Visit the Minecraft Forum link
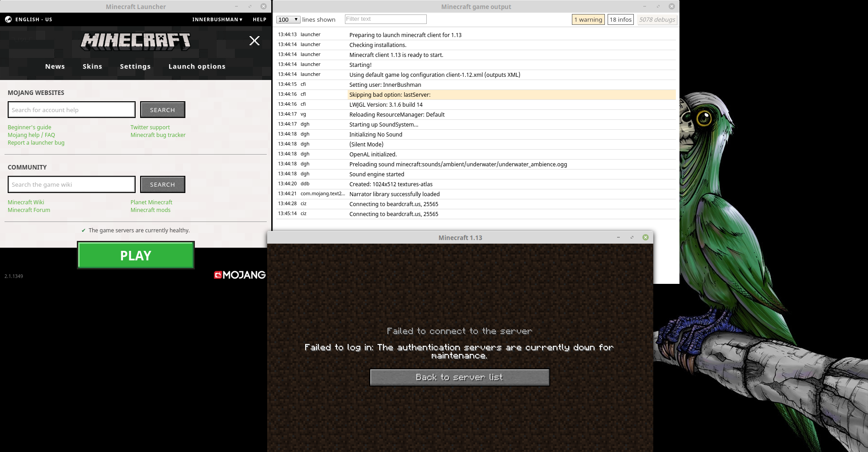The image size is (868, 452). click(29, 210)
